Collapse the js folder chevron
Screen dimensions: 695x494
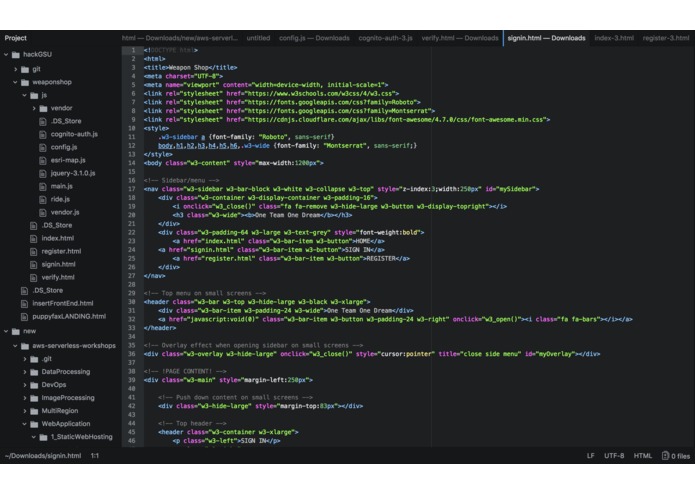(24, 95)
